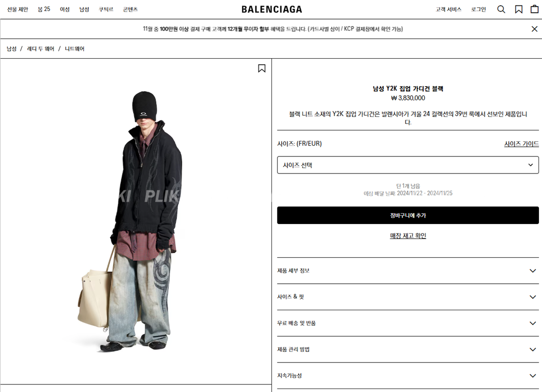Screen dimensions: 542x392
Task: Expand the 지속가능성 section
Action: [408, 376]
